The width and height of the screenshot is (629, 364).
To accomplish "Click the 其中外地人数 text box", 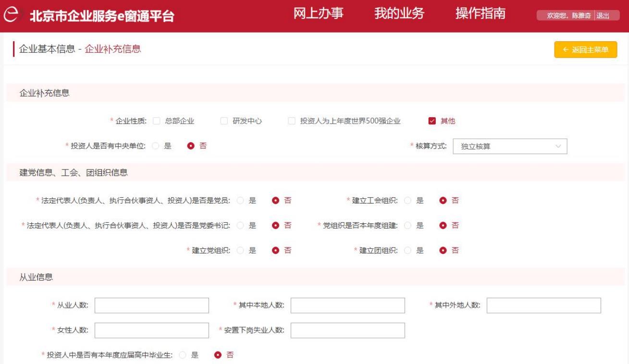I will tap(543, 305).
